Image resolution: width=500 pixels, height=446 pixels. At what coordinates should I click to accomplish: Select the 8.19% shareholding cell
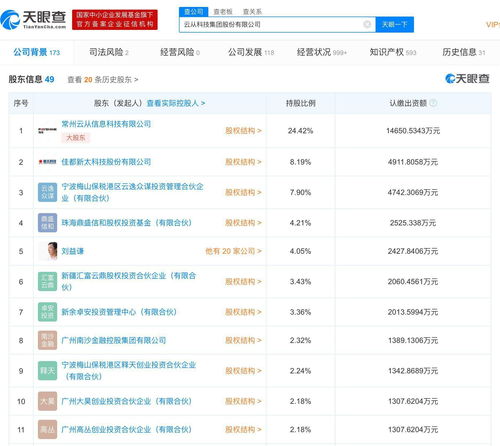[x=300, y=162]
